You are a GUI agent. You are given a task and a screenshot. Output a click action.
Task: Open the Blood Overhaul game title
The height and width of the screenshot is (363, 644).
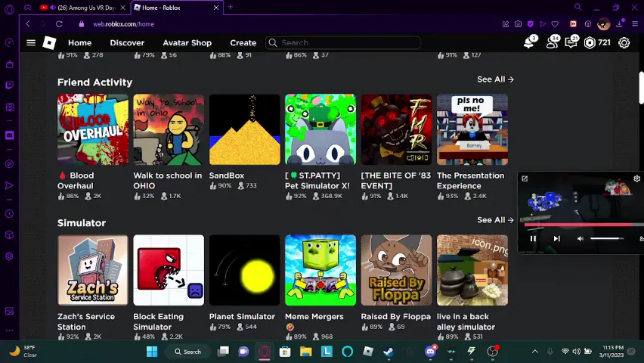point(76,181)
